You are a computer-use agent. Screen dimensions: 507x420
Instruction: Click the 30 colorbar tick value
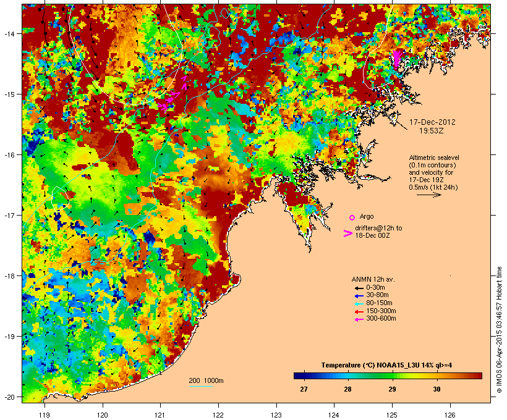click(x=437, y=389)
